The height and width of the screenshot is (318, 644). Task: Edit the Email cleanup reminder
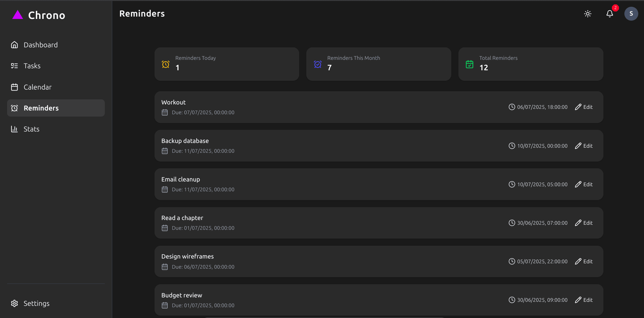pyautogui.click(x=584, y=185)
